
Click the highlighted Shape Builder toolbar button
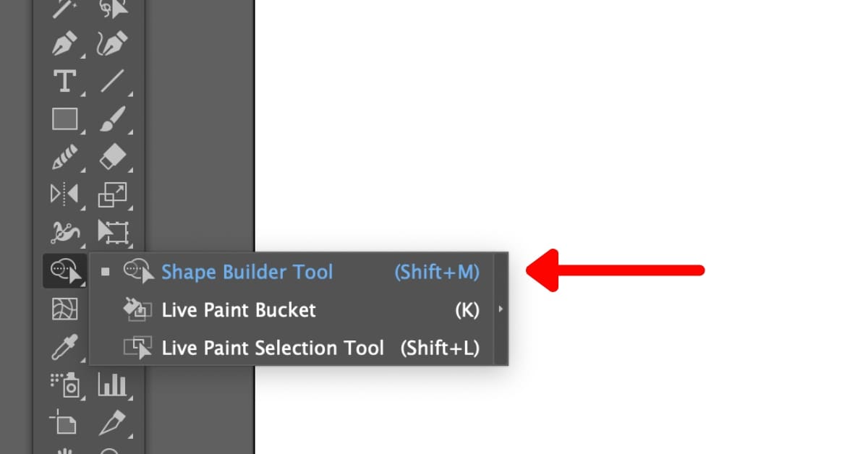tap(65, 271)
